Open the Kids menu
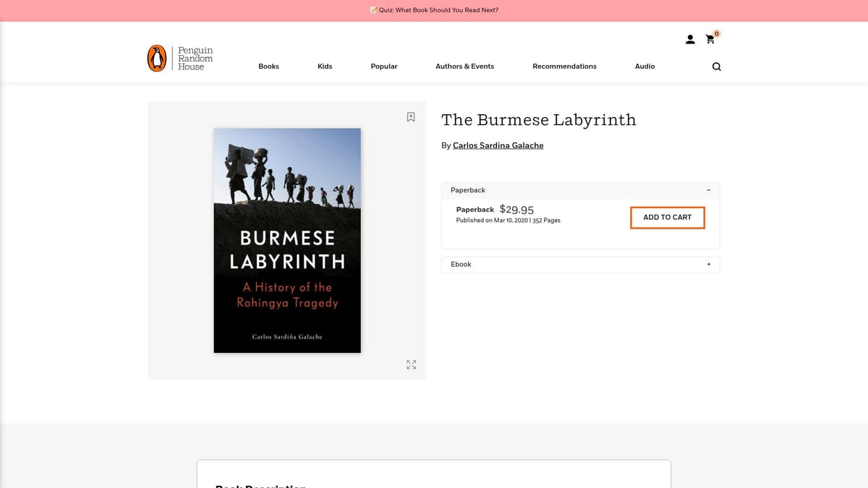The height and width of the screenshot is (488, 868). (325, 67)
